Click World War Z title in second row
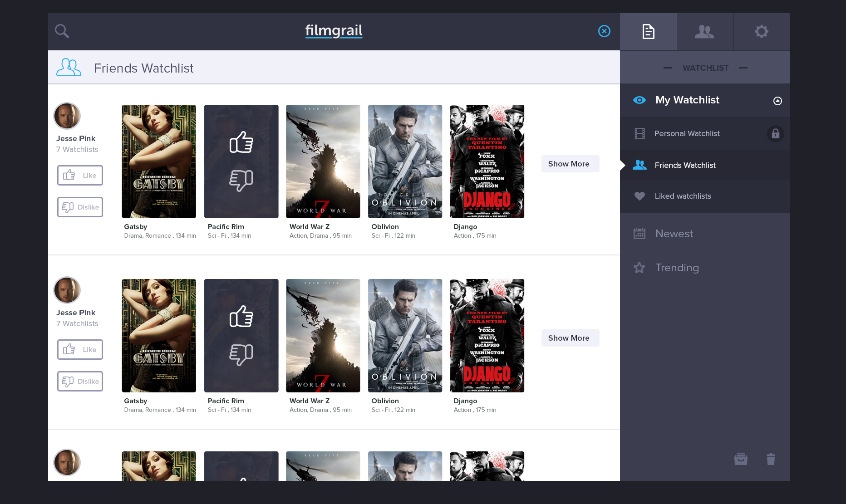Viewport: 846px width, 504px height. (x=310, y=401)
